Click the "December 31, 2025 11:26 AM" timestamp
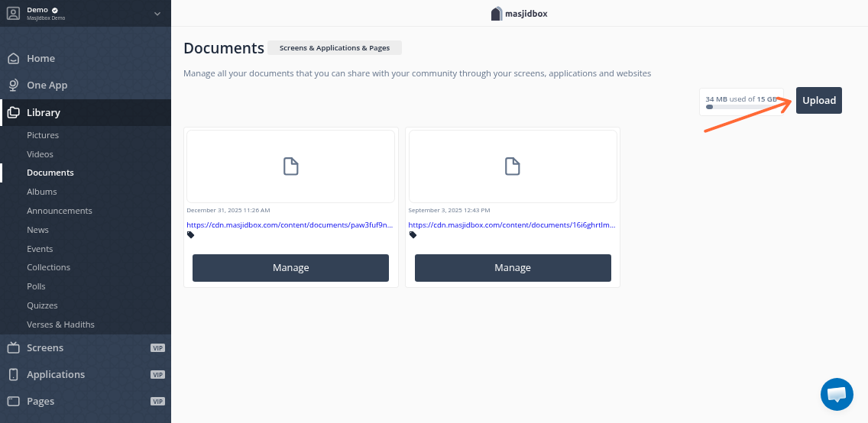868x423 pixels. tap(228, 210)
